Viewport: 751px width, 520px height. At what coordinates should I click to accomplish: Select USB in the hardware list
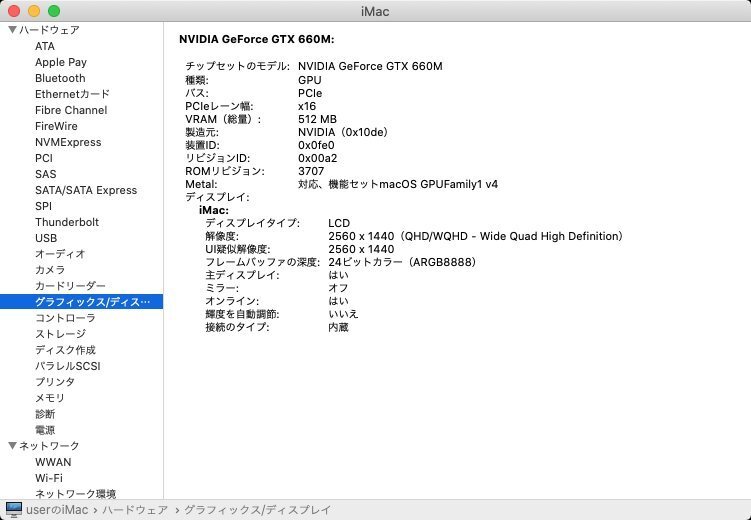[x=46, y=238]
